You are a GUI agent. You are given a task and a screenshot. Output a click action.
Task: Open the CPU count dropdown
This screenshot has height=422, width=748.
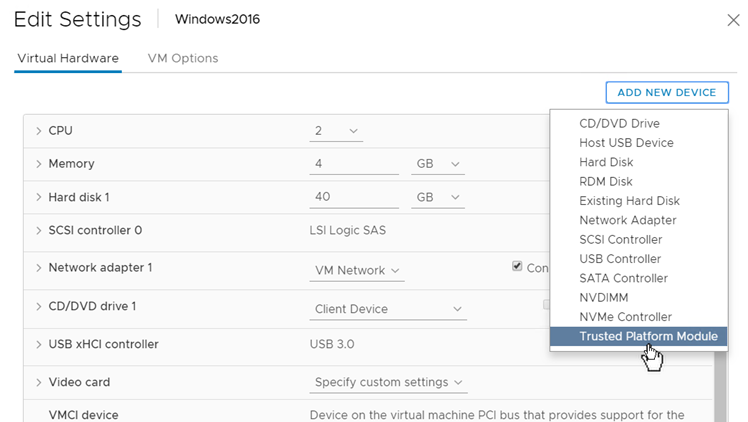tap(336, 131)
